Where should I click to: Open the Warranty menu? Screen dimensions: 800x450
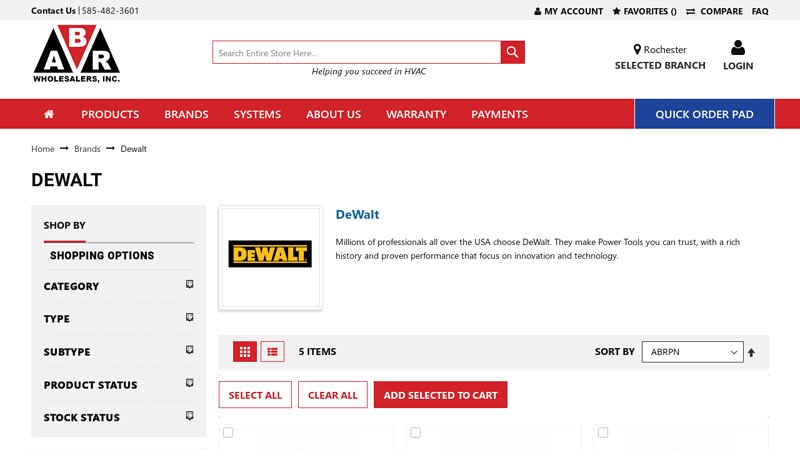(x=416, y=114)
